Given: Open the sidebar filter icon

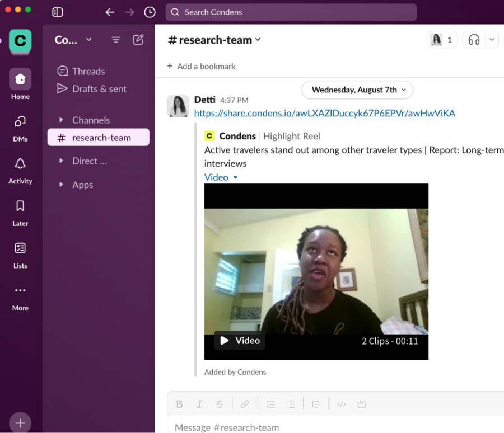Looking at the screenshot, I should click(116, 40).
